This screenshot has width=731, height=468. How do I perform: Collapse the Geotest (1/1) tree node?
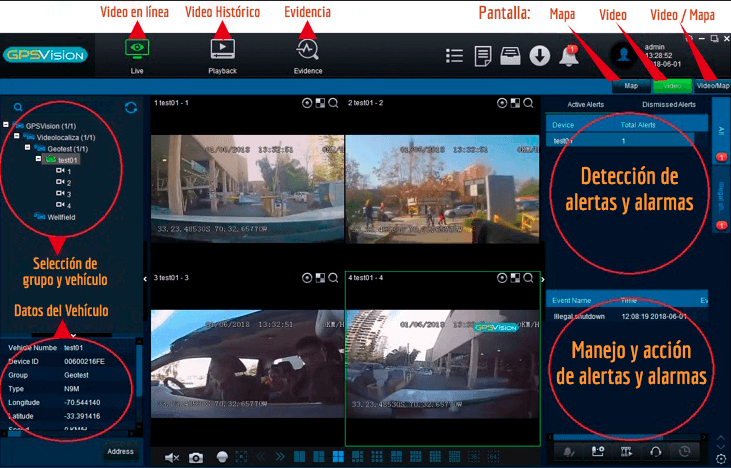click(x=27, y=147)
